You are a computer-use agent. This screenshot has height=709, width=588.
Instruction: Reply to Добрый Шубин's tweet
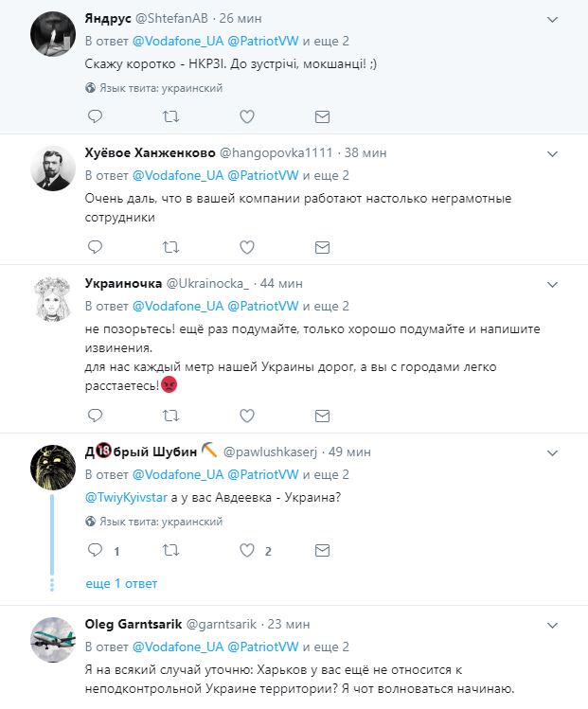point(95,550)
